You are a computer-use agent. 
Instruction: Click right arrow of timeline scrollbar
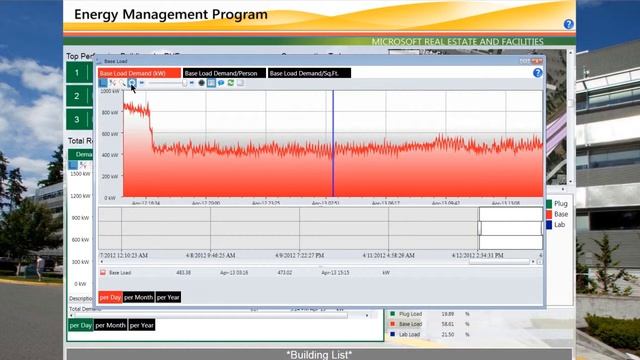coord(533,262)
